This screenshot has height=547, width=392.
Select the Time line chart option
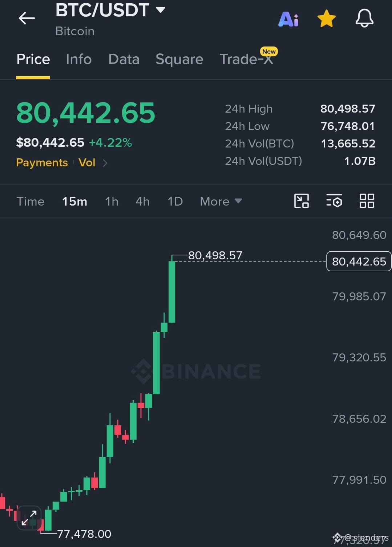(x=31, y=201)
